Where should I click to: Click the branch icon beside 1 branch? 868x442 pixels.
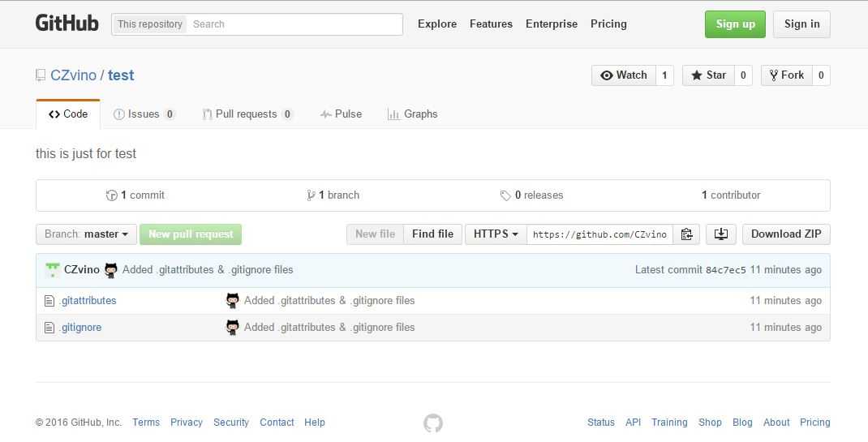pos(312,195)
